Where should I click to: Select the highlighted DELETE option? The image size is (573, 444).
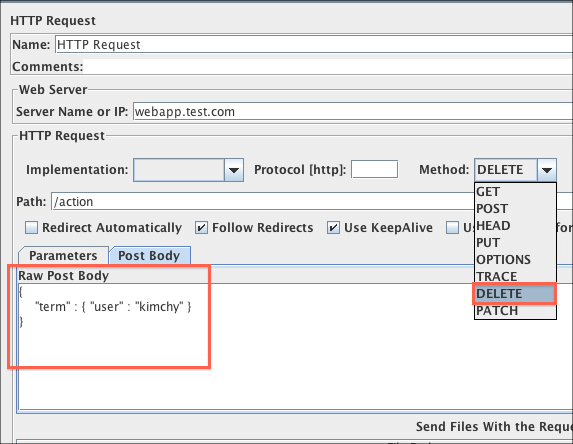[x=515, y=293]
